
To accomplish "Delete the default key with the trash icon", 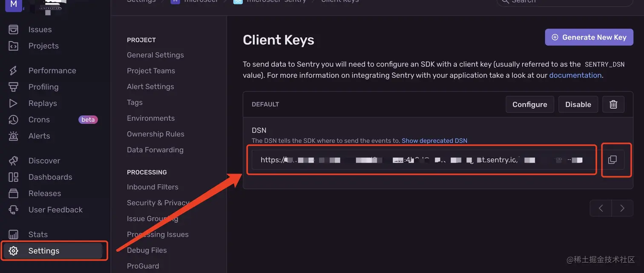I will [613, 104].
